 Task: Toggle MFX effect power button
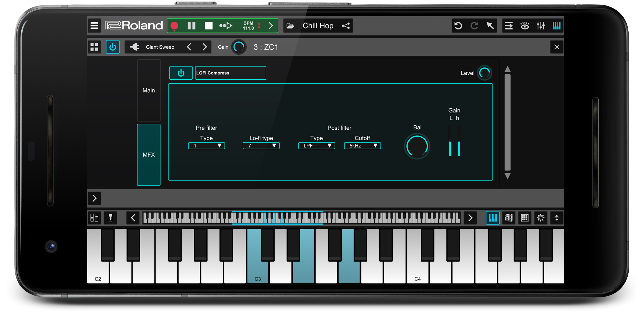[x=181, y=73]
